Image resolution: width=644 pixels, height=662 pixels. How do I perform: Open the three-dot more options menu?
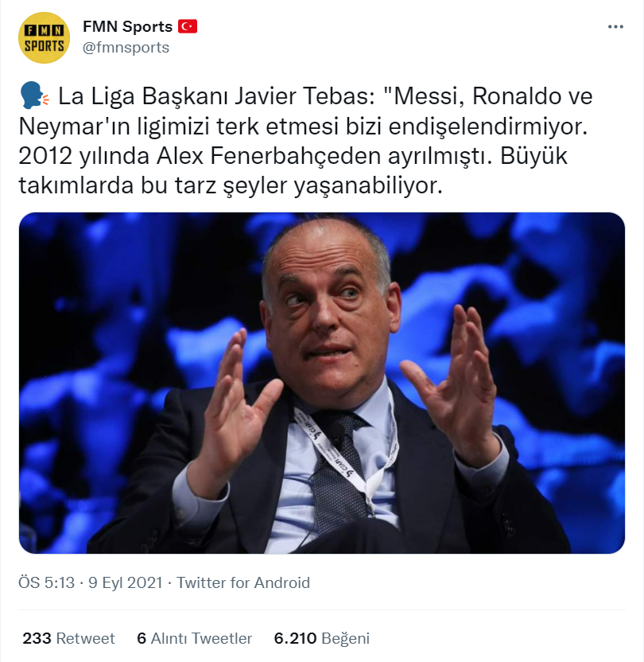click(x=615, y=27)
